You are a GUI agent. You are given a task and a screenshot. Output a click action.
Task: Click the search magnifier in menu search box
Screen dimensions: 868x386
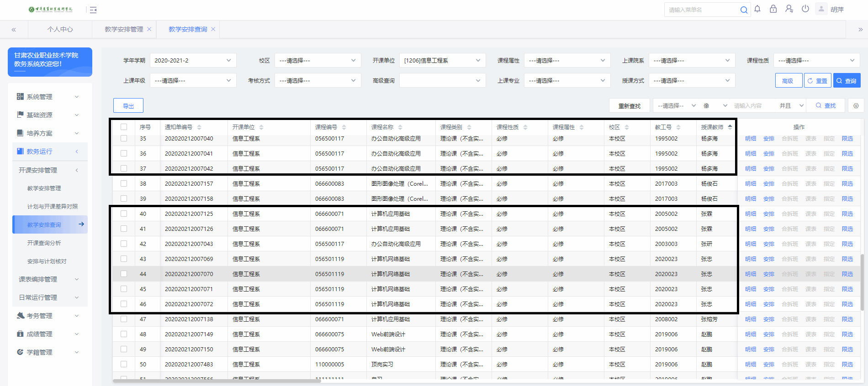click(744, 10)
